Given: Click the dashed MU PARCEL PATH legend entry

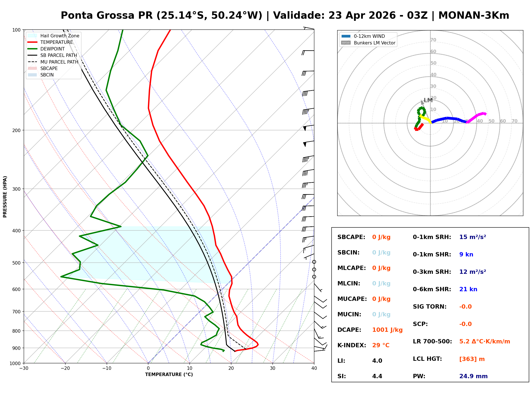Looking at the screenshot, I should (x=32, y=62).
